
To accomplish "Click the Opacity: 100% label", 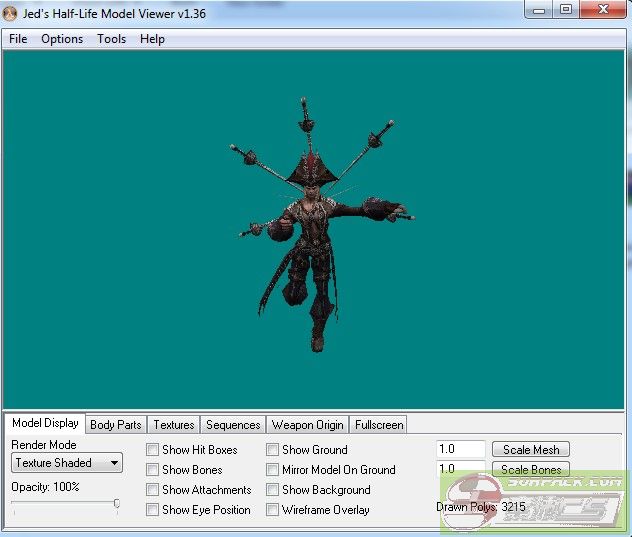I will point(45,487).
